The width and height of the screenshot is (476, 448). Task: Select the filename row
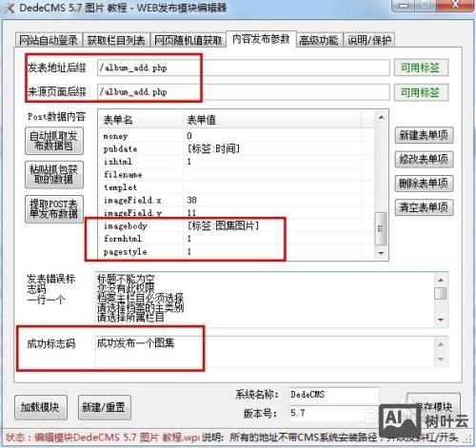[x=236, y=174]
